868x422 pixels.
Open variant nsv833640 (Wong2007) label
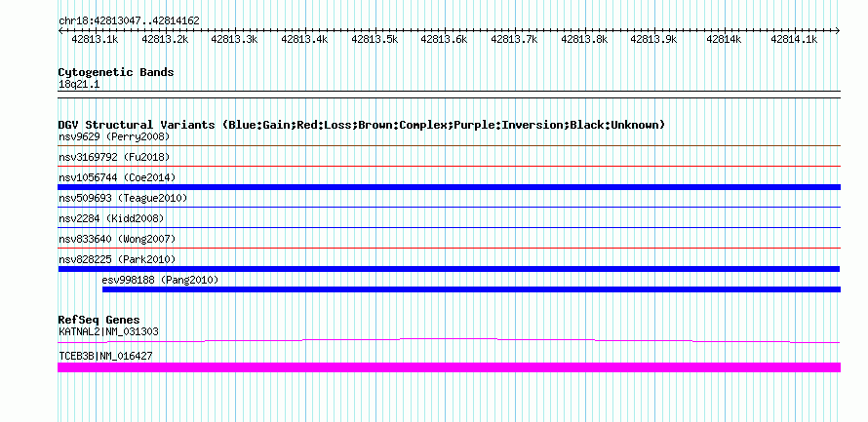pyautogui.click(x=117, y=239)
